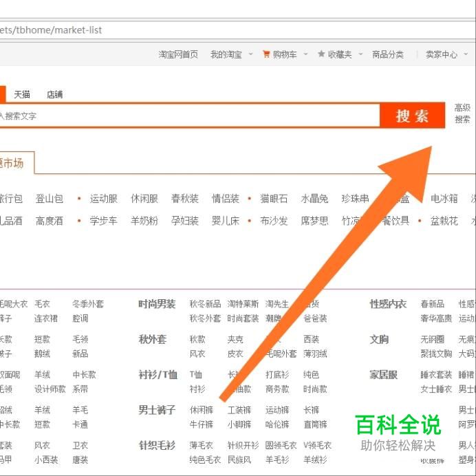Open the 衬衫/T恤 section heading
476x476 pixels.
click(x=158, y=375)
